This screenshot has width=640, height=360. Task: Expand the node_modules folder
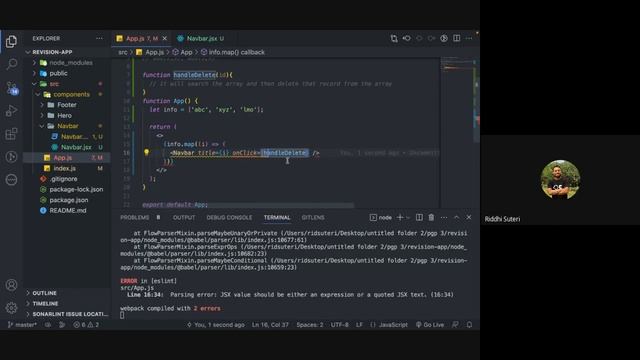coord(66,63)
